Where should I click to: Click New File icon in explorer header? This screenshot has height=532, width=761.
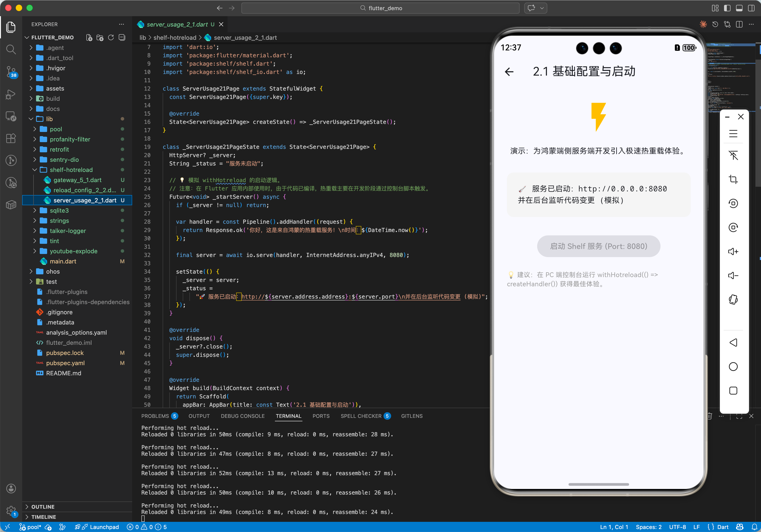tap(89, 37)
